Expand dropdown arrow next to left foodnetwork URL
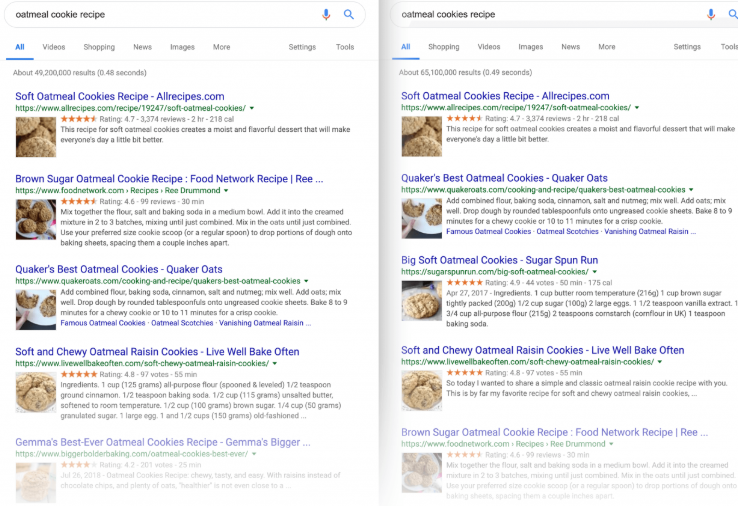 (x=226, y=191)
